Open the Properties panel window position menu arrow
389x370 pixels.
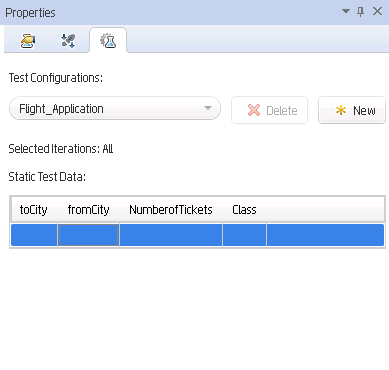pos(346,11)
